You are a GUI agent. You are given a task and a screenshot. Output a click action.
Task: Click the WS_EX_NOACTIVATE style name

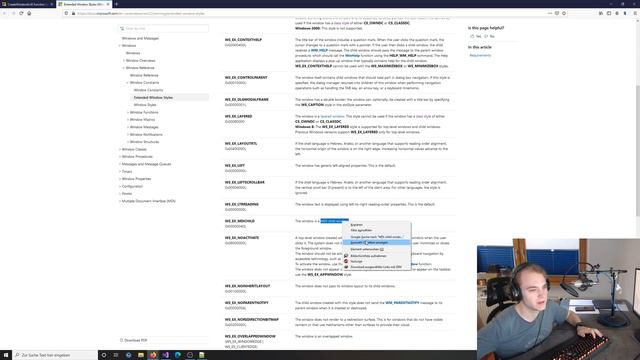[x=242, y=238]
